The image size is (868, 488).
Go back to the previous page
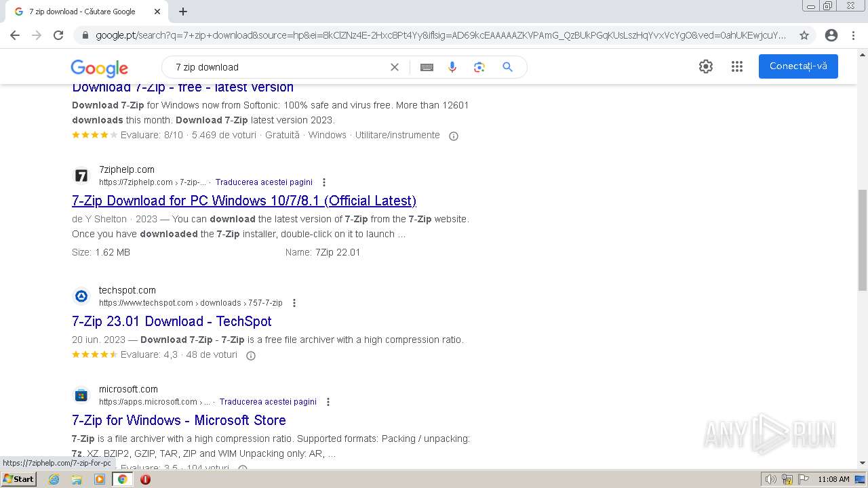point(15,35)
